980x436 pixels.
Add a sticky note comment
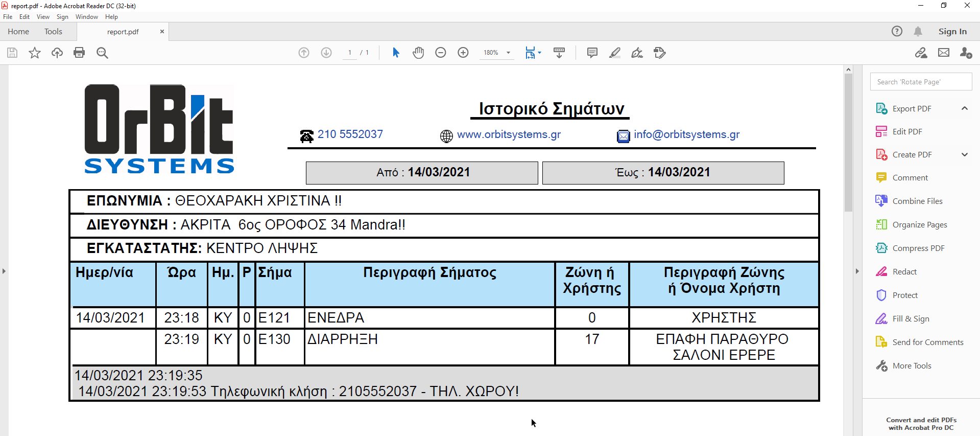pos(592,53)
